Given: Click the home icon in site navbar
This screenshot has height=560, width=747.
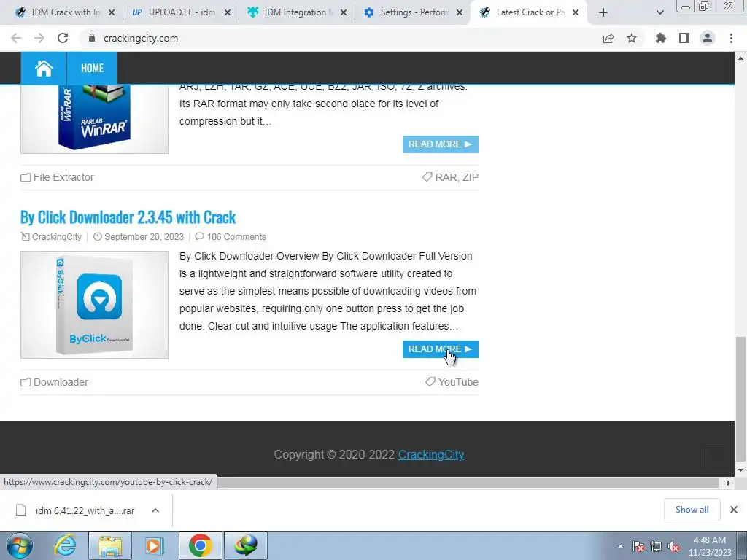Looking at the screenshot, I should pyautogui.click(x=44, y=68).
